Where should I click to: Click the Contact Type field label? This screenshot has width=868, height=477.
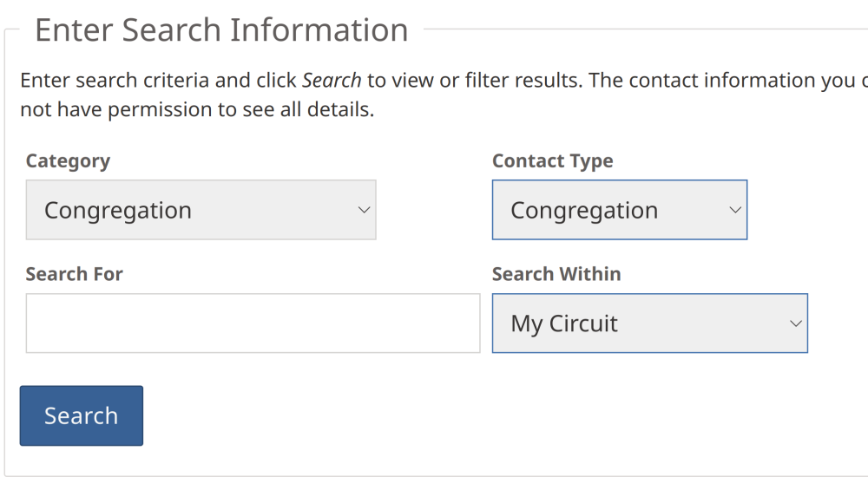pos(552,161)
